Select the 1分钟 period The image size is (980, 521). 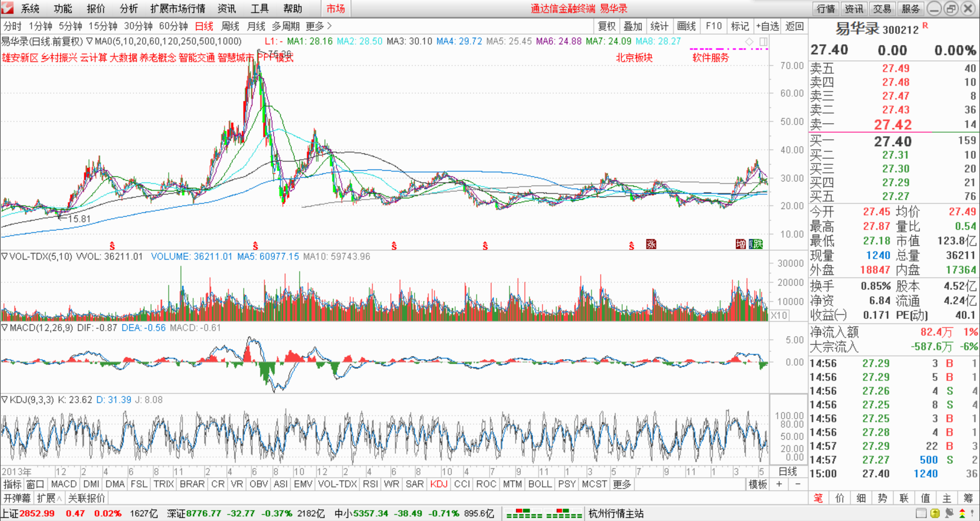[x=40, y=26]
